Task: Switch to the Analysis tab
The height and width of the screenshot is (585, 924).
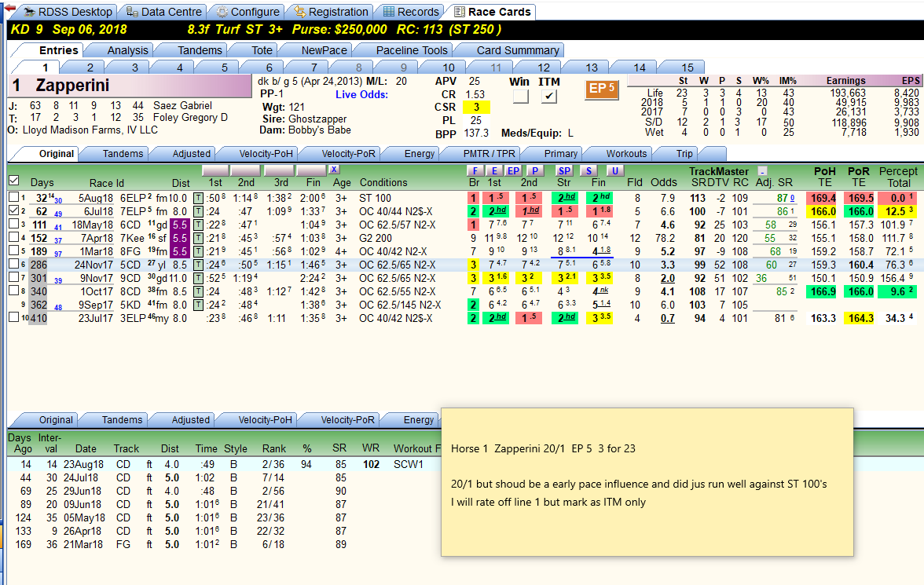Action: click(x=127, y=51)
